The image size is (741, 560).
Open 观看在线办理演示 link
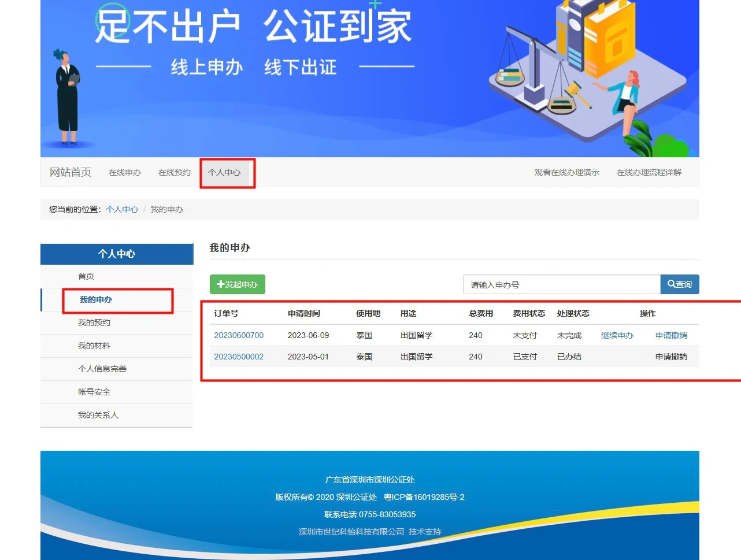click(566, 172)
